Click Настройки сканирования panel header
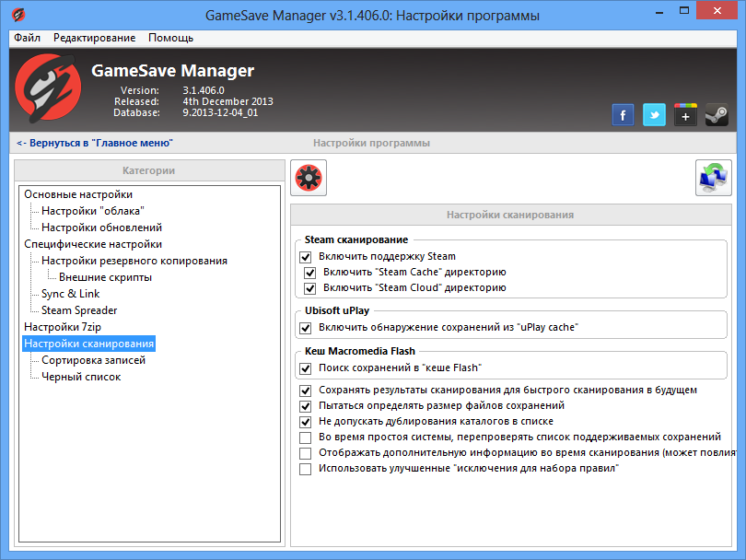Viewport: 746px width, 560px height. [x=510, y=215]
